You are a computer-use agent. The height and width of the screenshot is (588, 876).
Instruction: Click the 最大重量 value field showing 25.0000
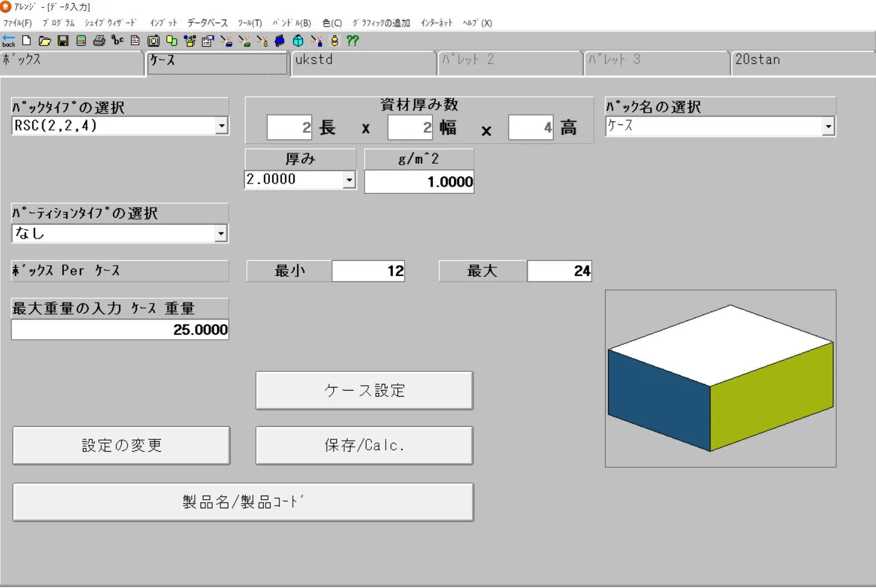point(120,329)
